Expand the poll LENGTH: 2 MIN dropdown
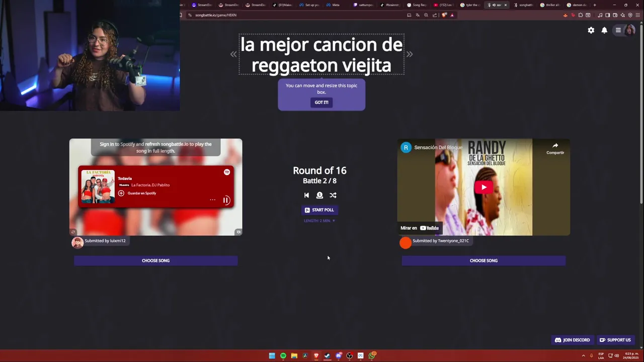This screenshot has height=362, width=644. [x=319, y=221]
